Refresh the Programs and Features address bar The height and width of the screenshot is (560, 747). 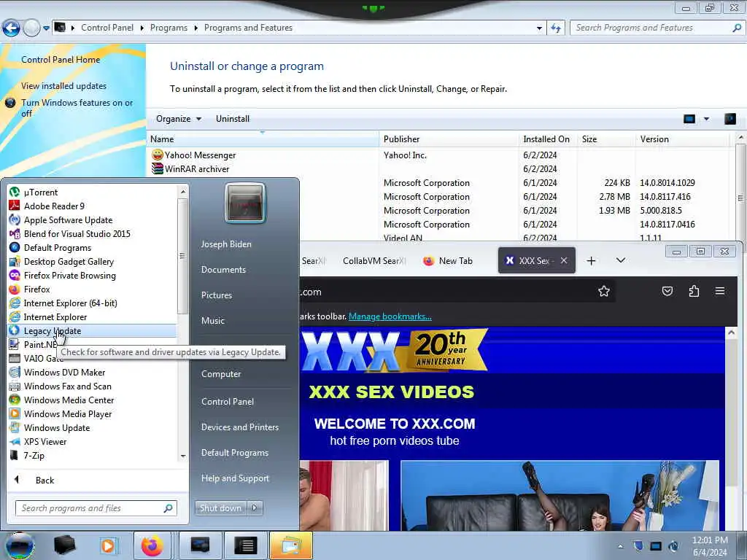tap(556, 28)
